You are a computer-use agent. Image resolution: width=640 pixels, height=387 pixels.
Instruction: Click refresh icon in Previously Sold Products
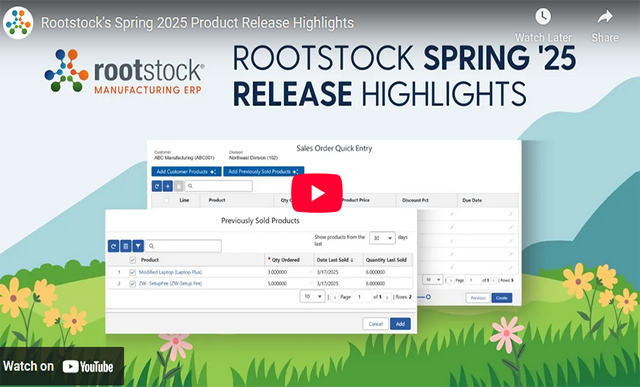113,246
